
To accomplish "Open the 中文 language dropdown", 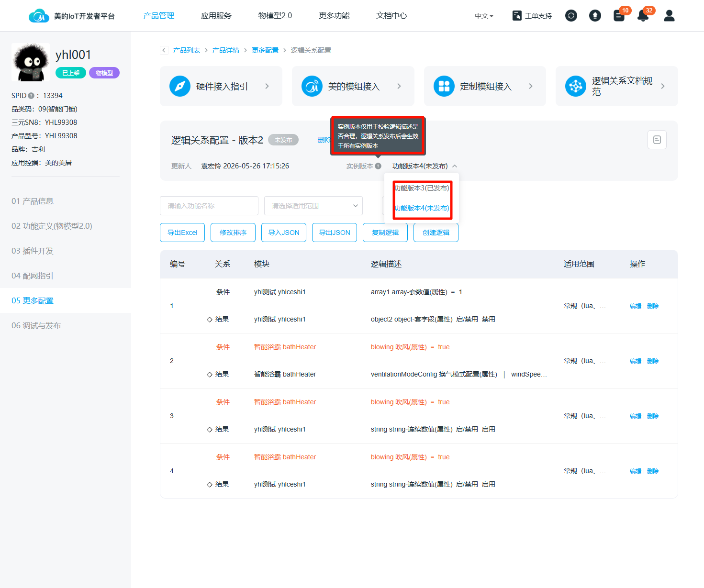I will [x=484, y=16].
